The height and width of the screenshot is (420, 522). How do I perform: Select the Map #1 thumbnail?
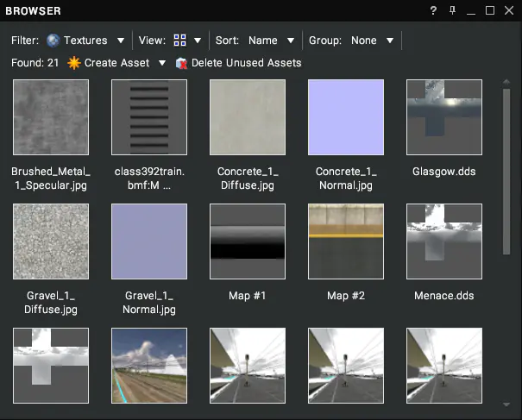click(x=248, y=241)
